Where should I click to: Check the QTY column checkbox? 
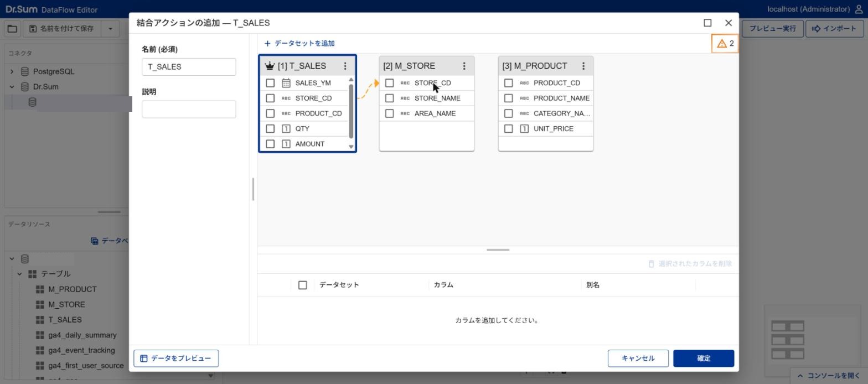(270, 128)
